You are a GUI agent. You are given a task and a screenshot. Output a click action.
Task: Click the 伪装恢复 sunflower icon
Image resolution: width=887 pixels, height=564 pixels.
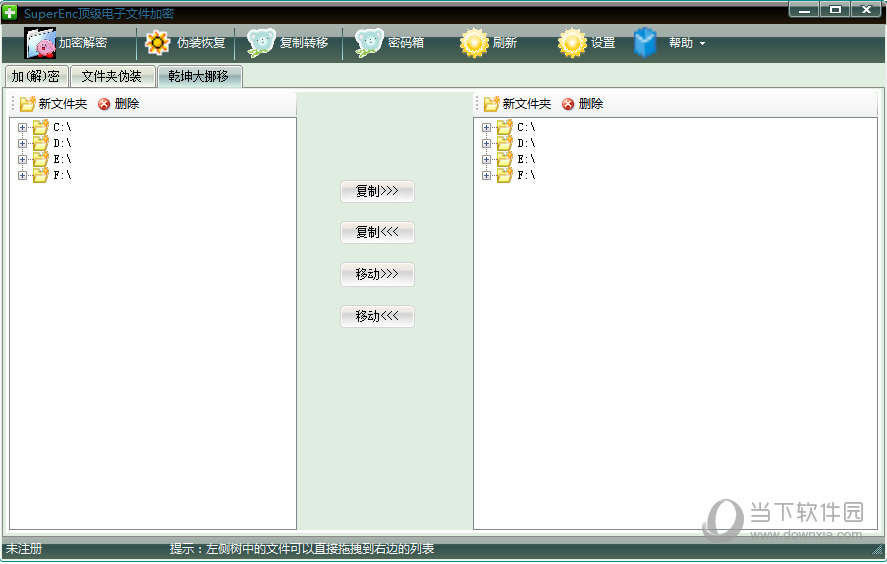pyautogui.click(x=157, y=43)
